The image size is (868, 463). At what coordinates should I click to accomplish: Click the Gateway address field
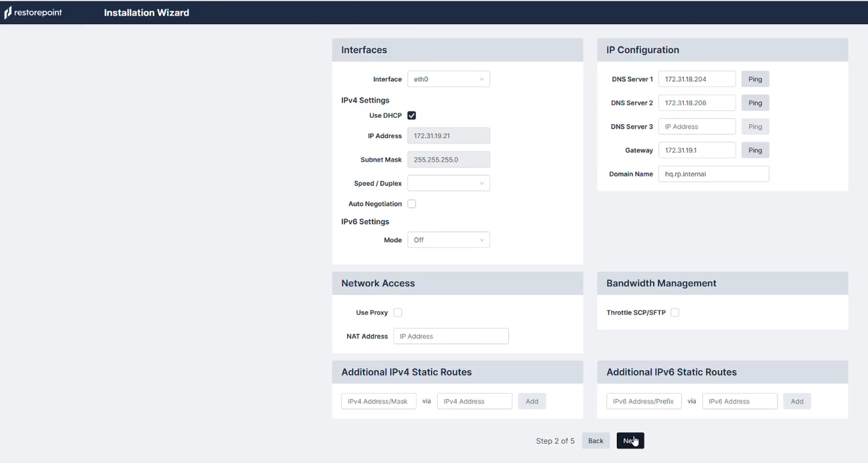[697, 151]
